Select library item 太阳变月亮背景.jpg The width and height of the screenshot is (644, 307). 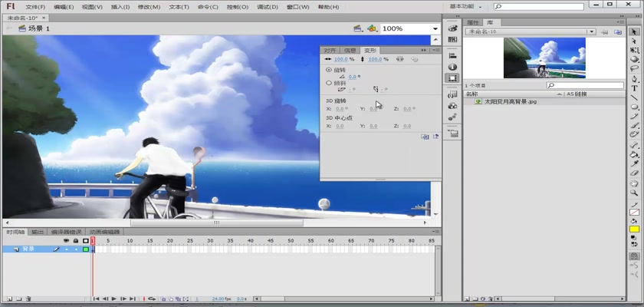coord(511,101)
